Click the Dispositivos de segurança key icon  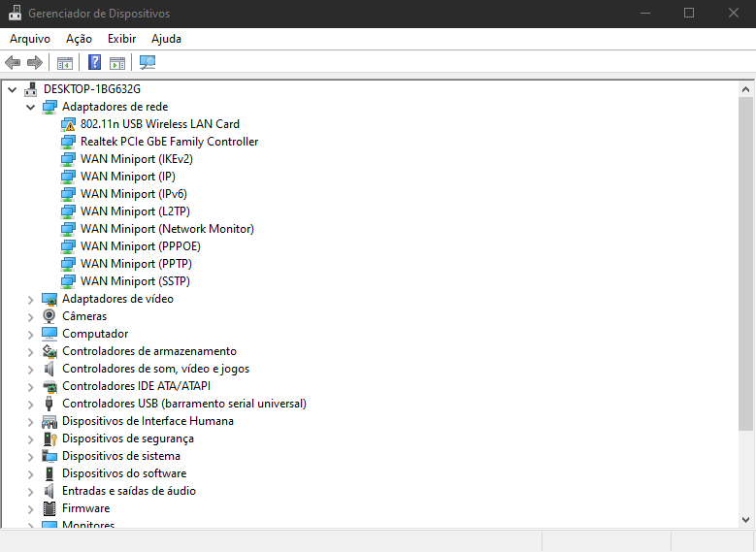pyautogui.click(x=50, y=438)
